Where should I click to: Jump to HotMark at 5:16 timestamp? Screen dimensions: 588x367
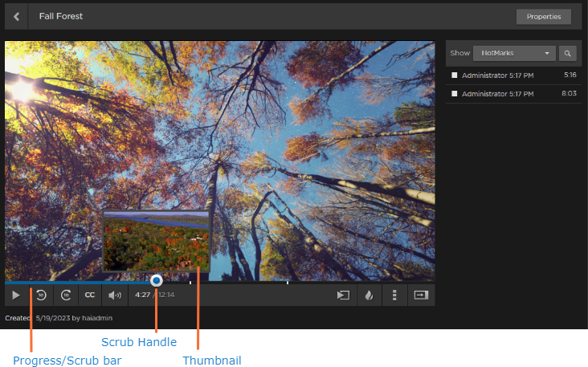pyautogui.click(x=570, y=75)
